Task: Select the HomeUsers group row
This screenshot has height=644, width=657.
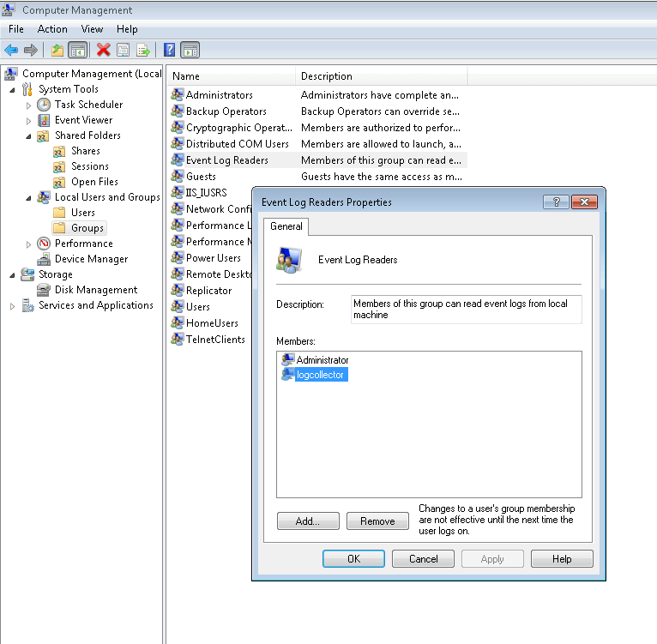Action: (211, 322)
